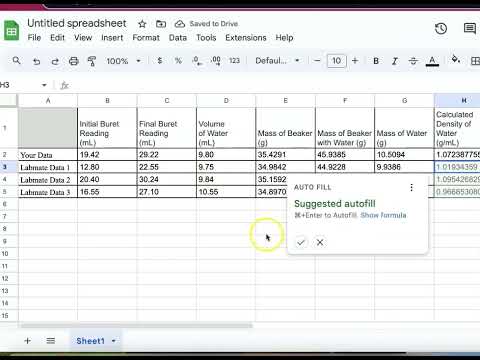
Task: Redo the last action
Action: click(x=55, y=61)
